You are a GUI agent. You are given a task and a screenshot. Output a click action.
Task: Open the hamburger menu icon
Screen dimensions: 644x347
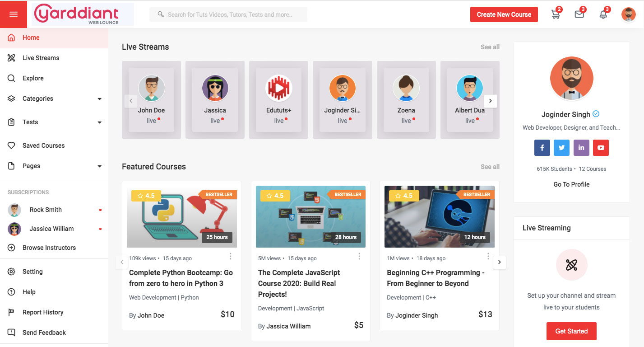tap(13, 14)
